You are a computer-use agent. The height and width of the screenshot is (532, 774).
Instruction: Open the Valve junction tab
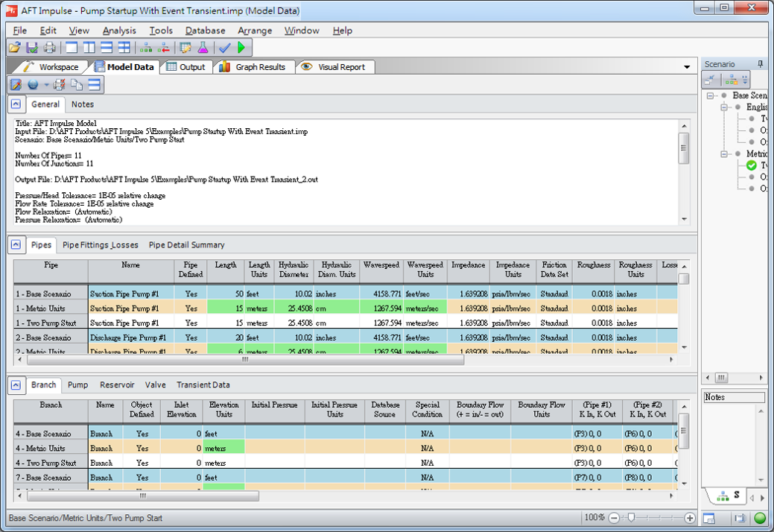[156, 385]
